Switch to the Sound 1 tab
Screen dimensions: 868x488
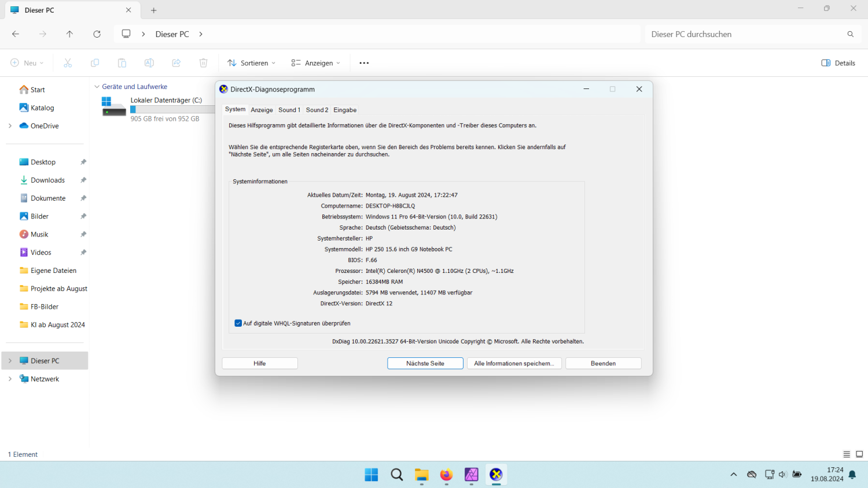289,110
